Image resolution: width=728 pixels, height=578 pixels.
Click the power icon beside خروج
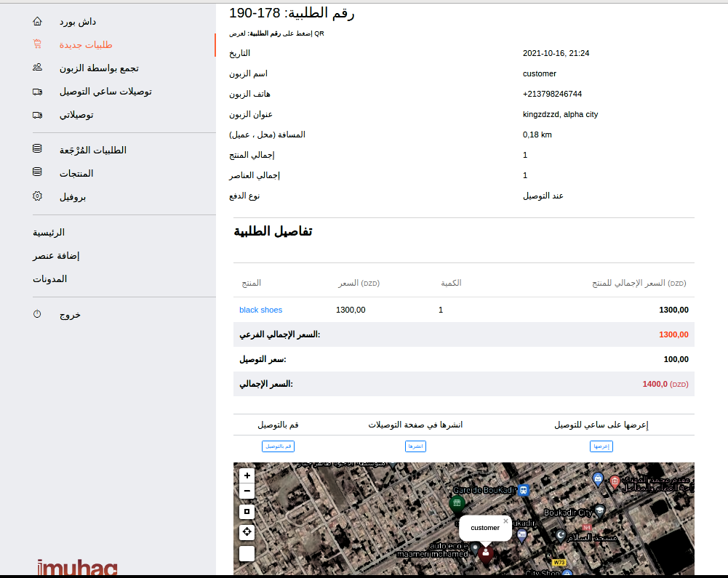click(x=37, y=315)
